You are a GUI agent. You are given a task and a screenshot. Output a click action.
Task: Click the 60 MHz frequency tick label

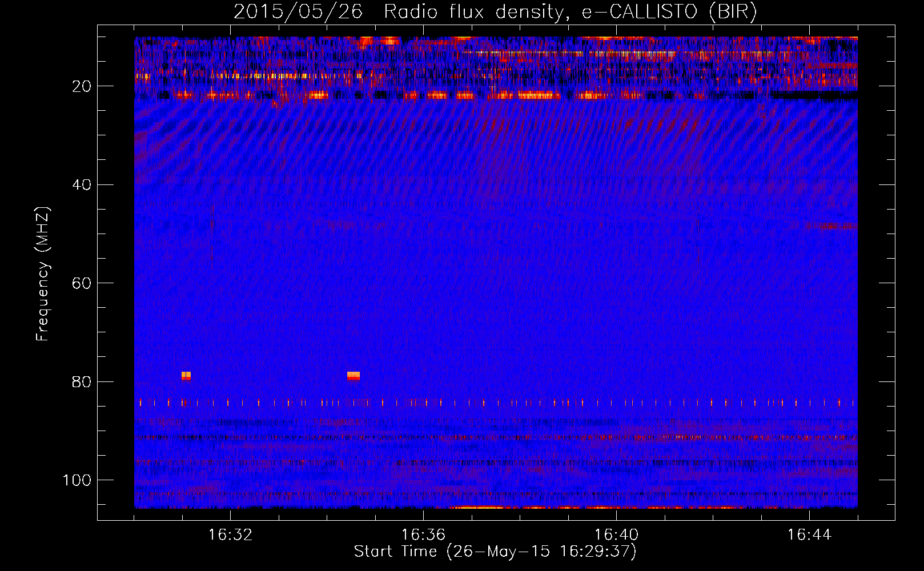click(x=82, y=283)
